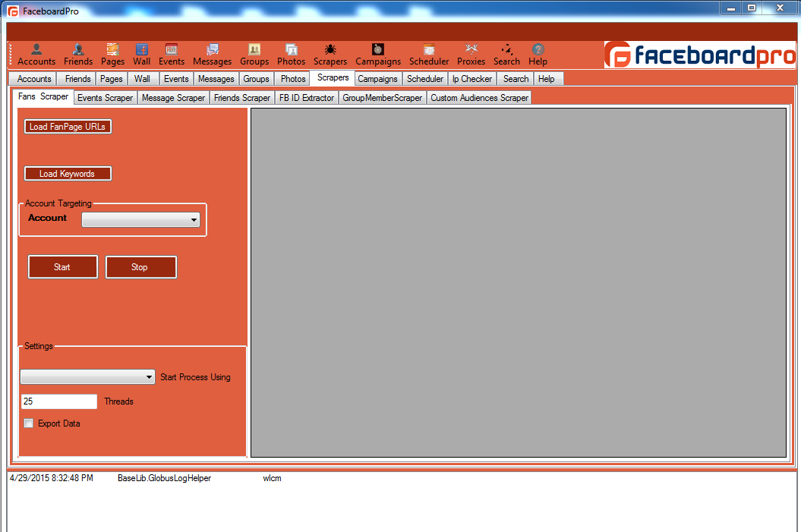Screen dimensions: 801x532
Task: Click the FaceboardPro title bar app icon
Action: click(x=13, y=11)
